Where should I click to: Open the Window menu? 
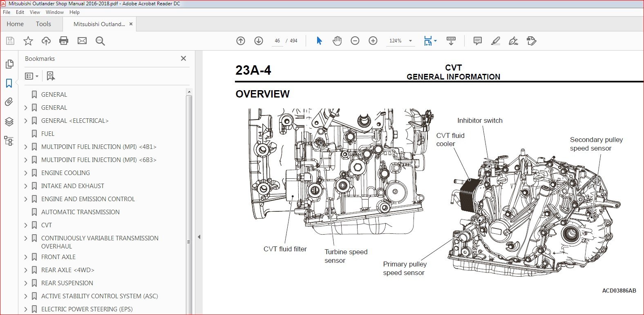tap(55, 12)
